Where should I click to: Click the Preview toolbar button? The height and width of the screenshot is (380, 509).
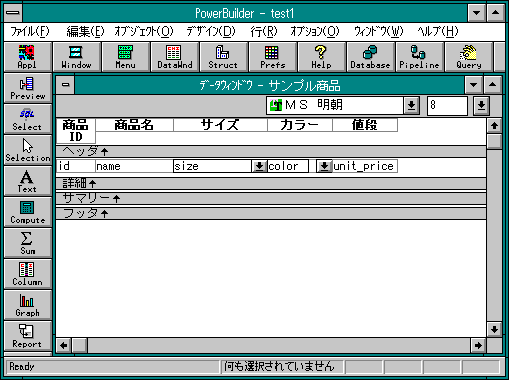(x=28, y=88)
